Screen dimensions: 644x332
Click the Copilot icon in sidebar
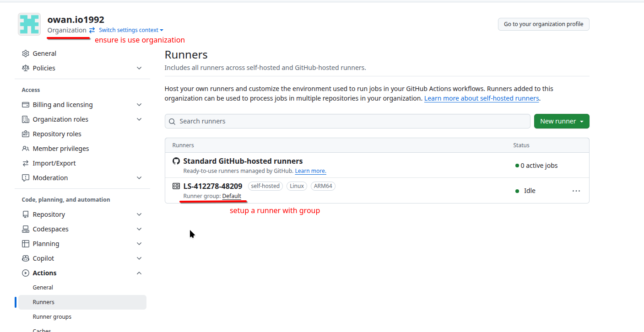(26, 258)
